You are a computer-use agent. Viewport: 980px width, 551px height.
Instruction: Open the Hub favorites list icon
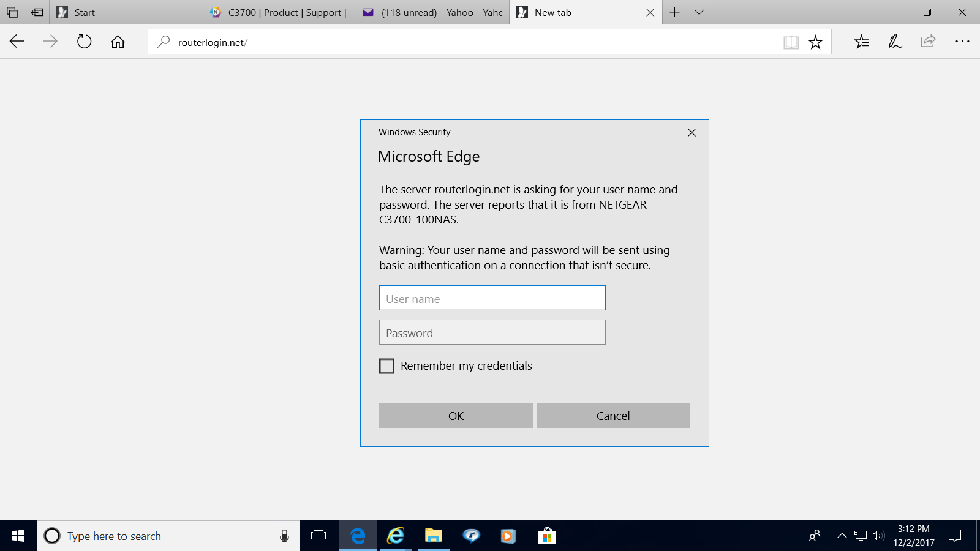862,42
